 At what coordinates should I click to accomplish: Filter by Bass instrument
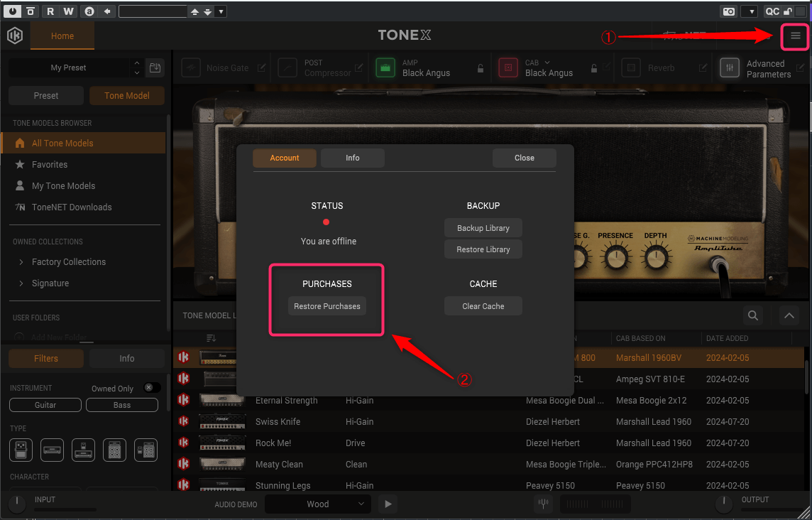pyautogui.click(x=122, y=405)
